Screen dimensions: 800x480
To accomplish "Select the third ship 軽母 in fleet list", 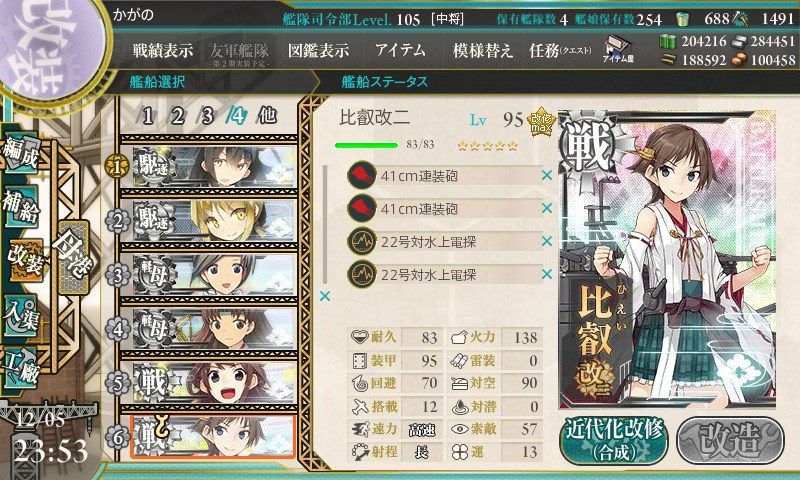I will click(x=214, y=275).
